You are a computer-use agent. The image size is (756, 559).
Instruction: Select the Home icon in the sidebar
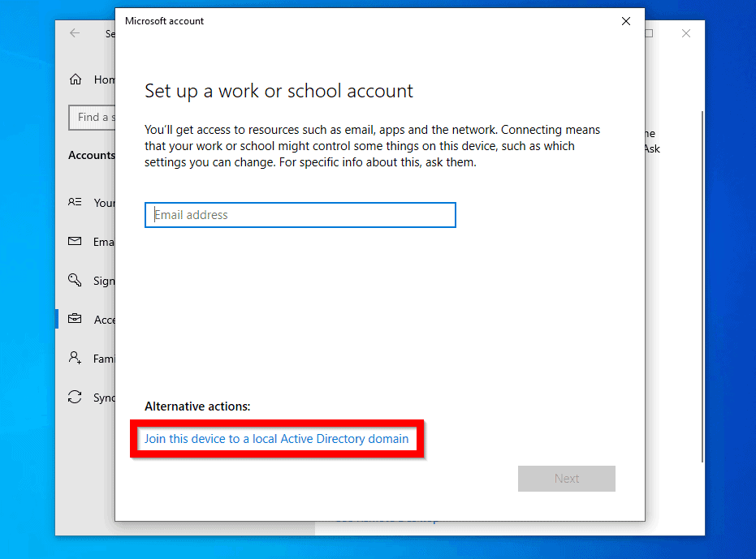(77, 80)
